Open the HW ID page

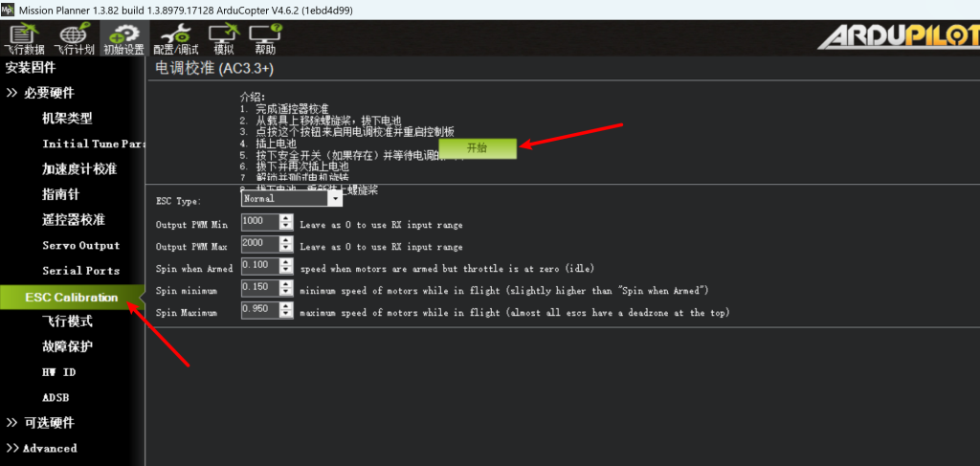[58, 371]
